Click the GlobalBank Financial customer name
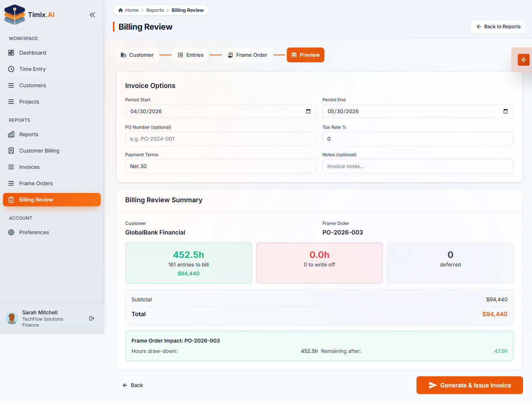 pos(155,233)
